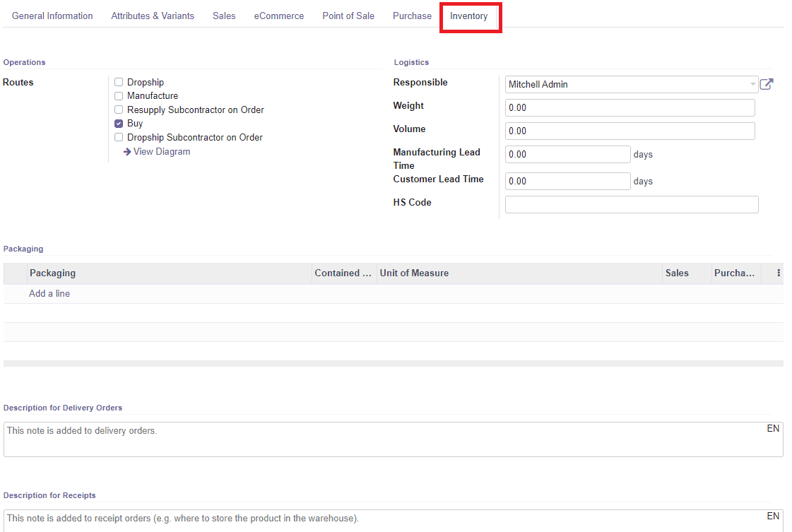
Task: Check Dropship Subcontractor on Order
Action: [x=118, y=137]
